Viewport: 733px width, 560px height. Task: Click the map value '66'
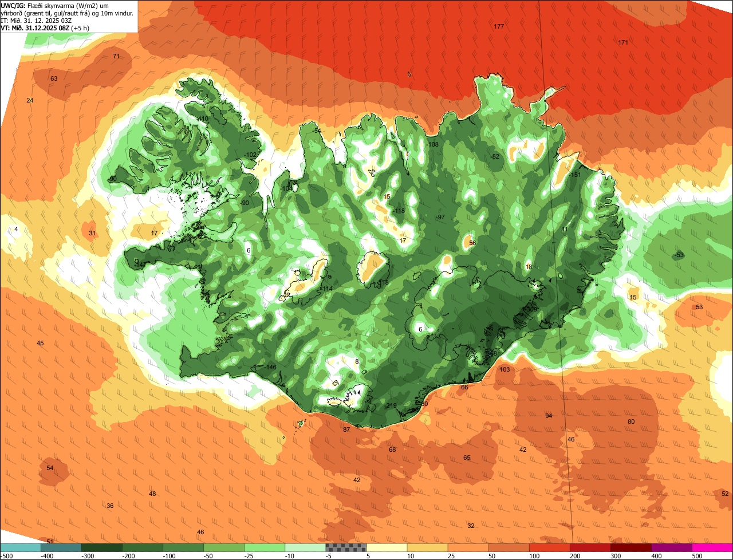click(x=464, y=387)
